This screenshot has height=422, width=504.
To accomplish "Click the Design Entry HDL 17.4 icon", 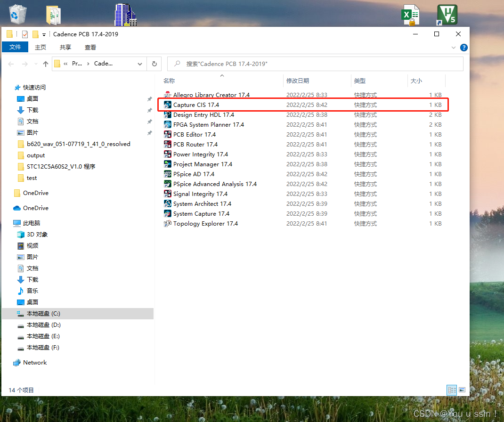I will coord(168,115).
